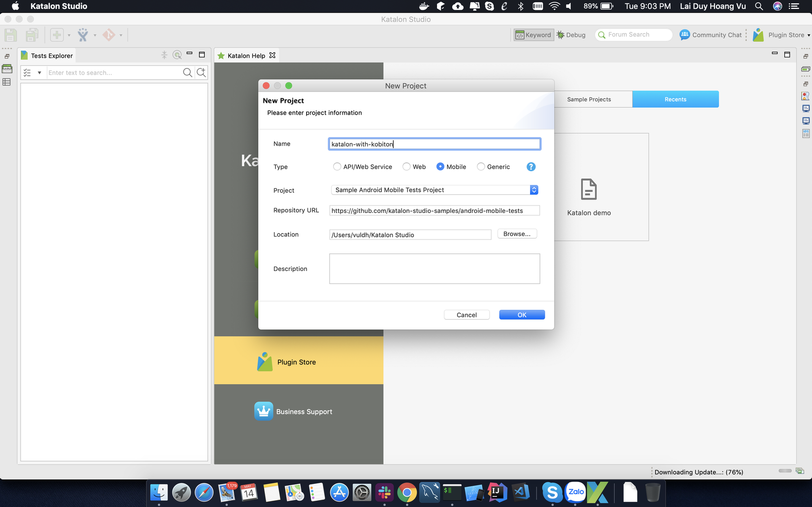Open Plugin Store in the Katalon Help panel
Viewport: 812px width, 507px height.
click(298, 360)
